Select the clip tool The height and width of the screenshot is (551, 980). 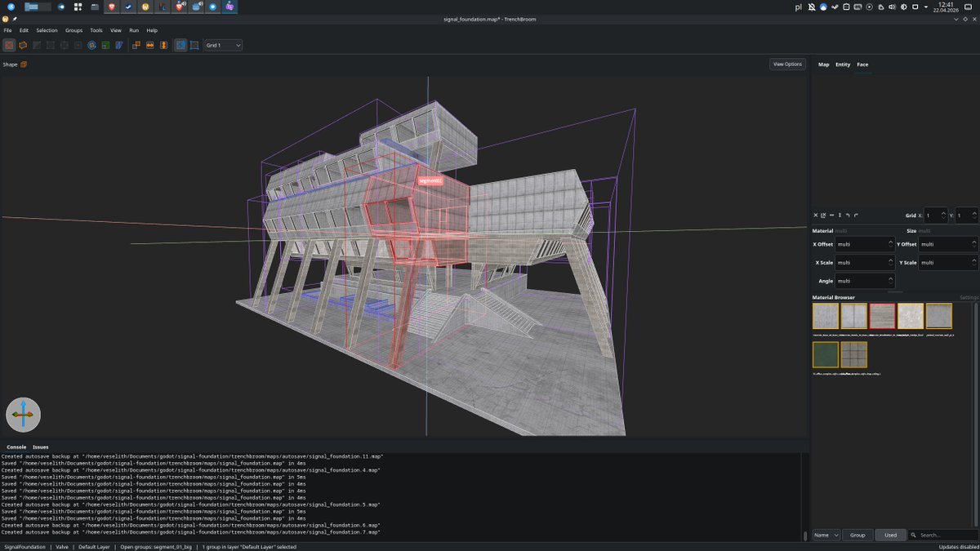point(37,45)
